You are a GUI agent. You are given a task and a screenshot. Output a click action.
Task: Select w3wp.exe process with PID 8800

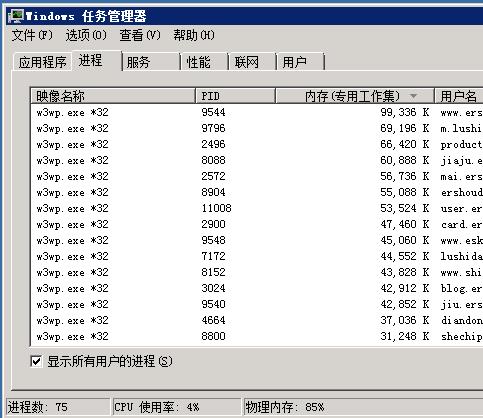(257, 336)
